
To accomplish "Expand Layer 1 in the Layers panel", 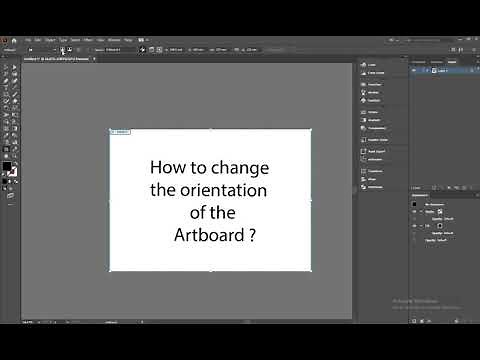I will tap(427, 70).
